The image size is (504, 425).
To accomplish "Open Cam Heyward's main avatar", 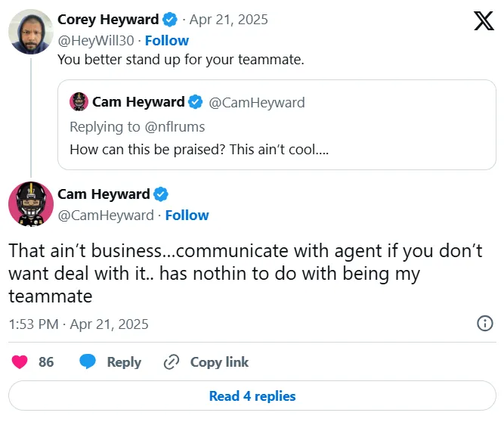I will 30,203.
